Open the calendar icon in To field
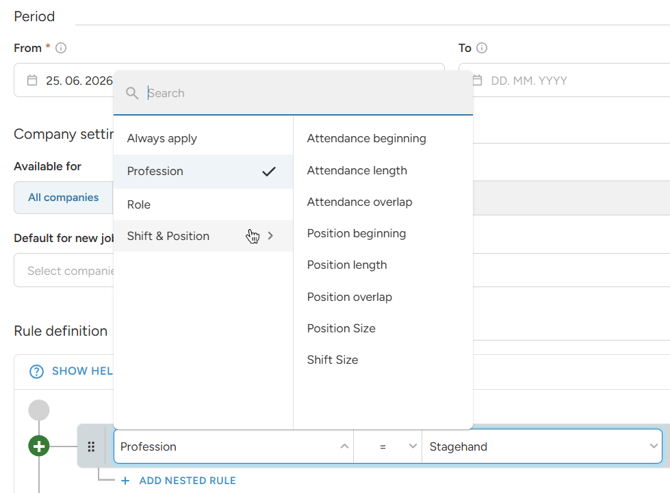 click(x=477, y=80)
